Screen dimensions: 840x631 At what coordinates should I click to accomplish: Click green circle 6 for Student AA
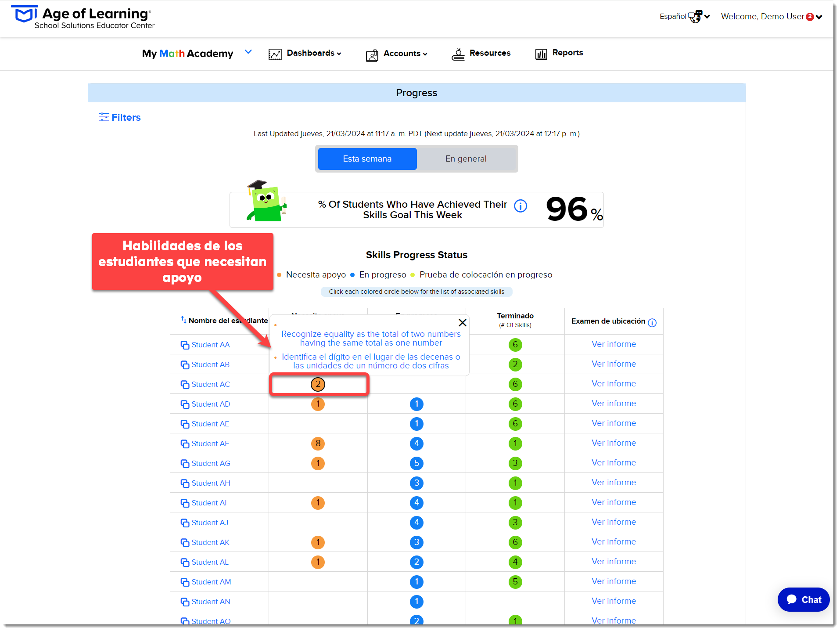coord(515,345)
